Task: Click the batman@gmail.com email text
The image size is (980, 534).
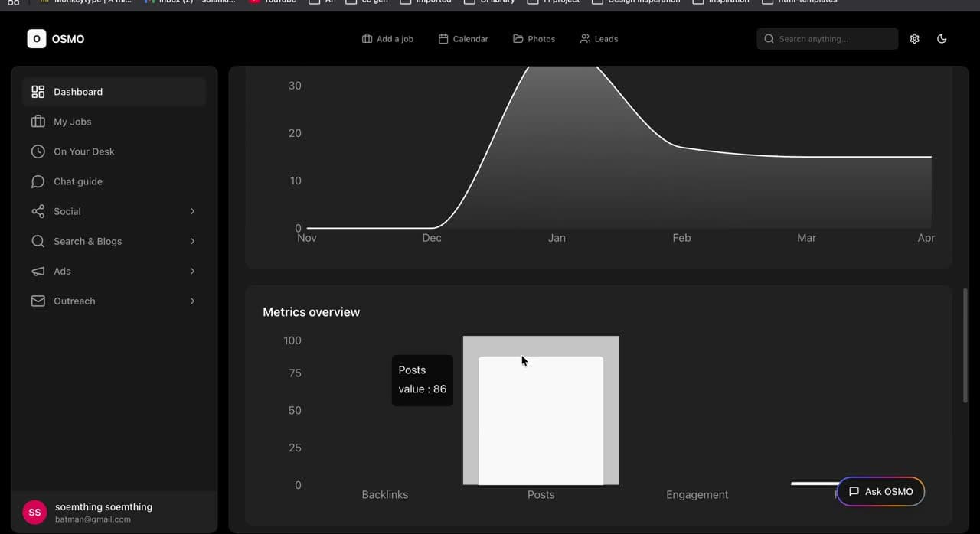Action: point(93,519)
